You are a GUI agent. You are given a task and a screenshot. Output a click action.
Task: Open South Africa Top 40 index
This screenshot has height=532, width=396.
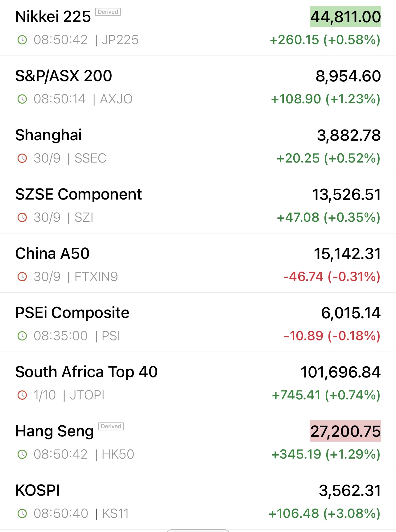coord(86,372)
